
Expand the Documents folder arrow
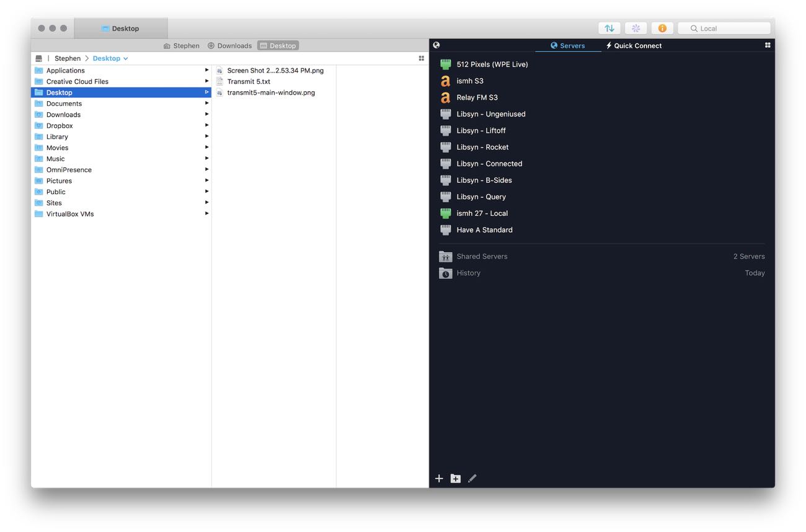(x=207, y=104)
